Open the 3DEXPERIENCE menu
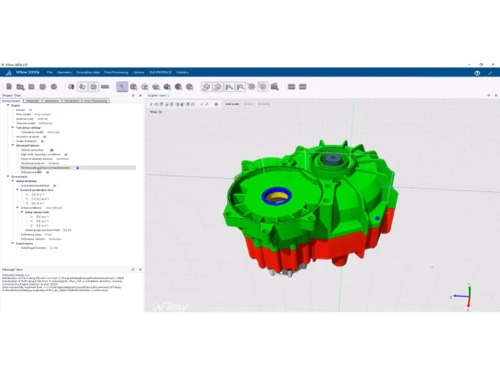 (160, 72)
